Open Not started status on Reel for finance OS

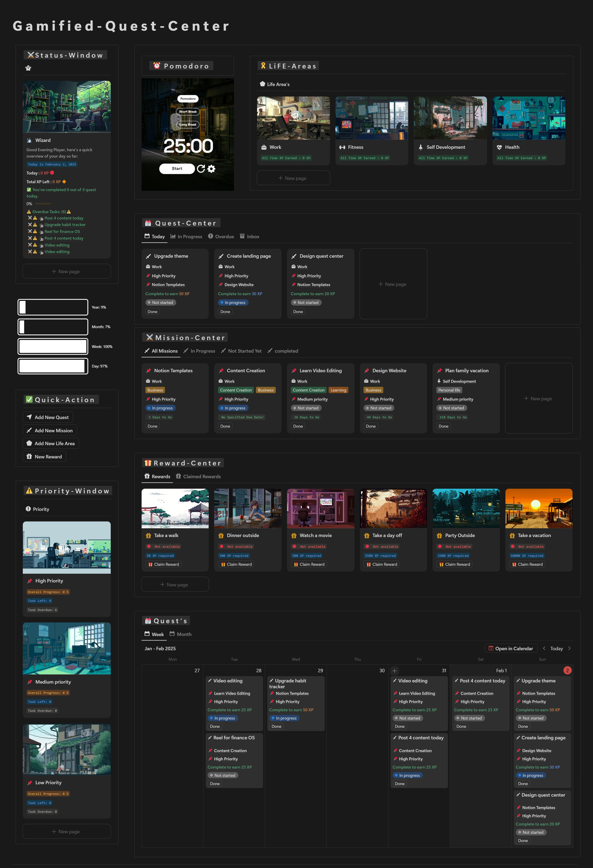click(223, 775)
